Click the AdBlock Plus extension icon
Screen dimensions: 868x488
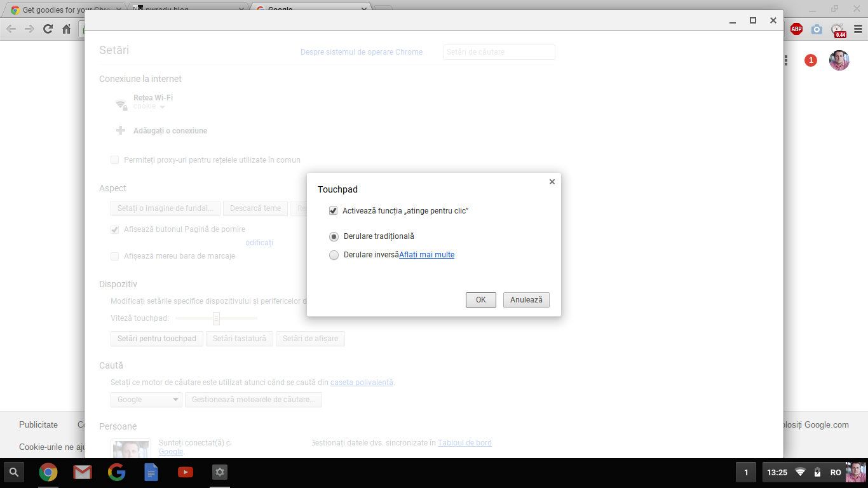pos(796,29)
